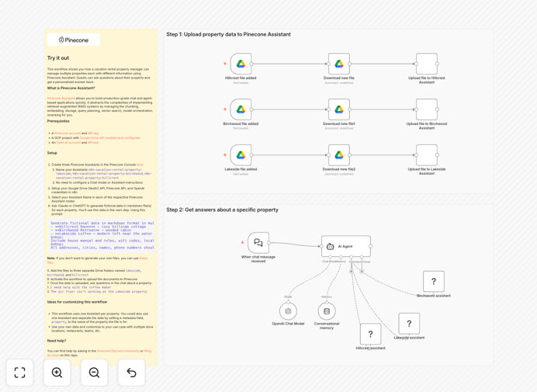The height and width of the screenshot is (392, 537).
Task: Open the Pinecone Discord community link
Action: tap(118, 351)
